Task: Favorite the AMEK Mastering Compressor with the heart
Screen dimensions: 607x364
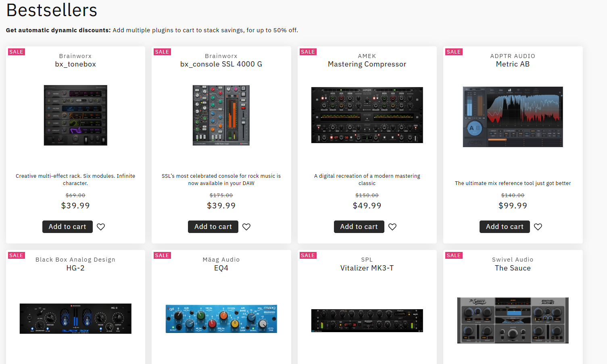Action: (392, 227)
